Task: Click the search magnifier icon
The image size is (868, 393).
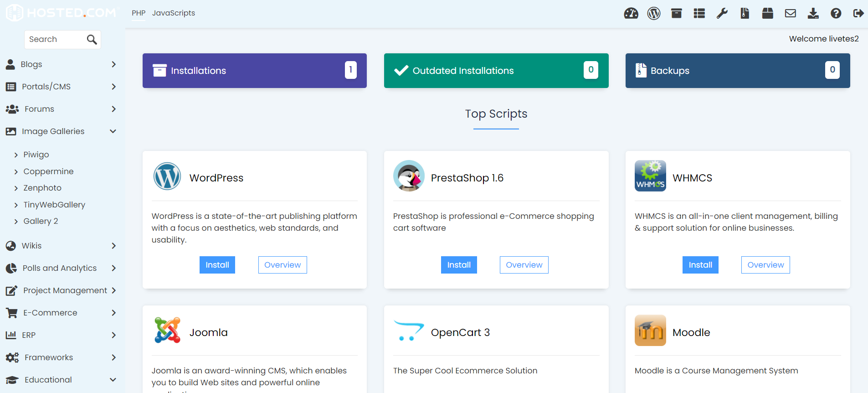Action: pos(92,40)
